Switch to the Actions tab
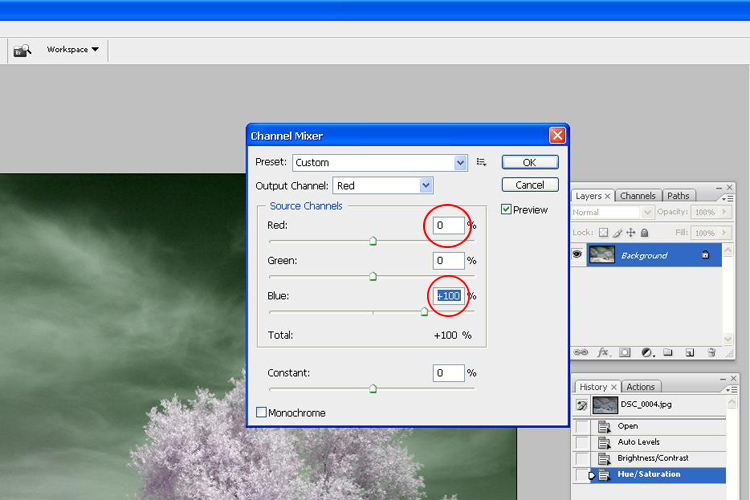 640,387
